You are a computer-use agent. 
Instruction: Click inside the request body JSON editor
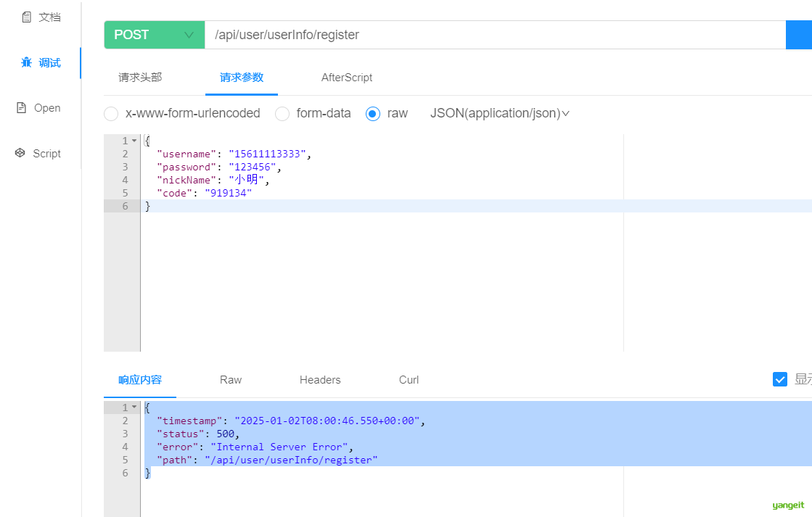click(382, 243)
